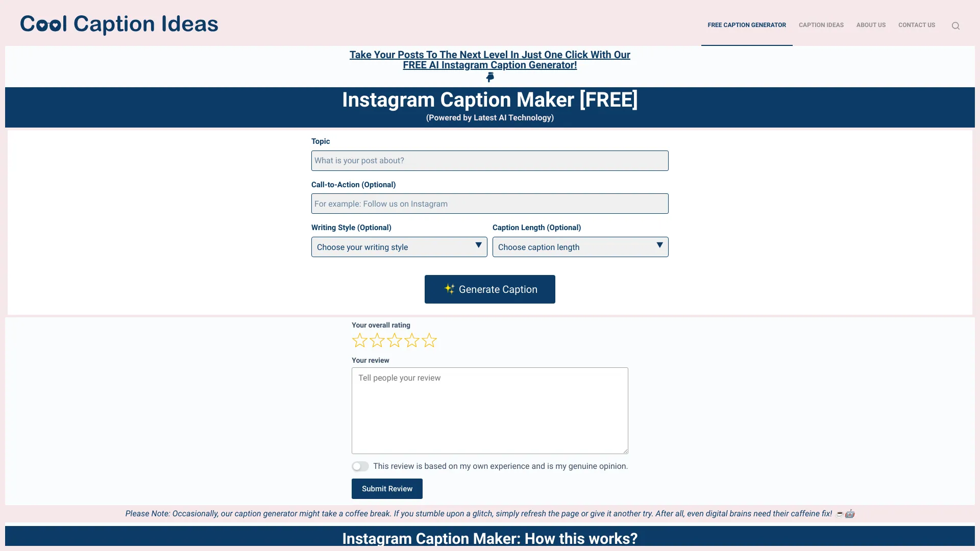Click the Submit Review button
Viewport: 980px width, 551px height.
click(387, 488)
